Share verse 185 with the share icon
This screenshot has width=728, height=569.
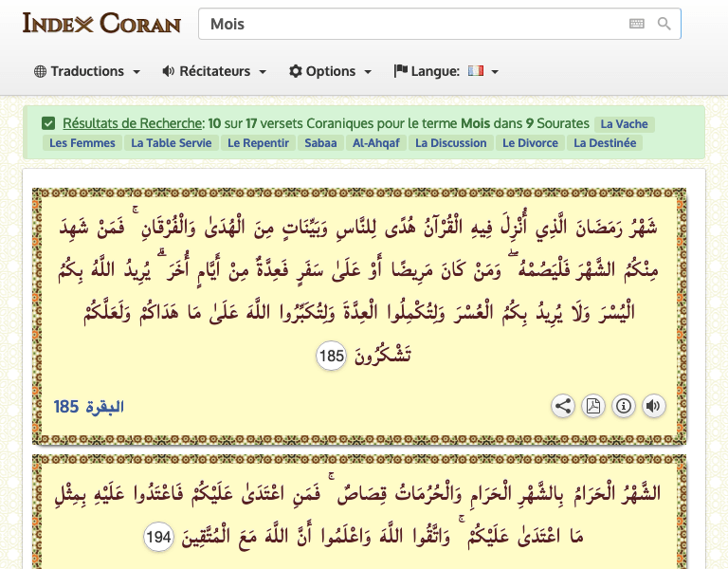click(x=563, y=406)
